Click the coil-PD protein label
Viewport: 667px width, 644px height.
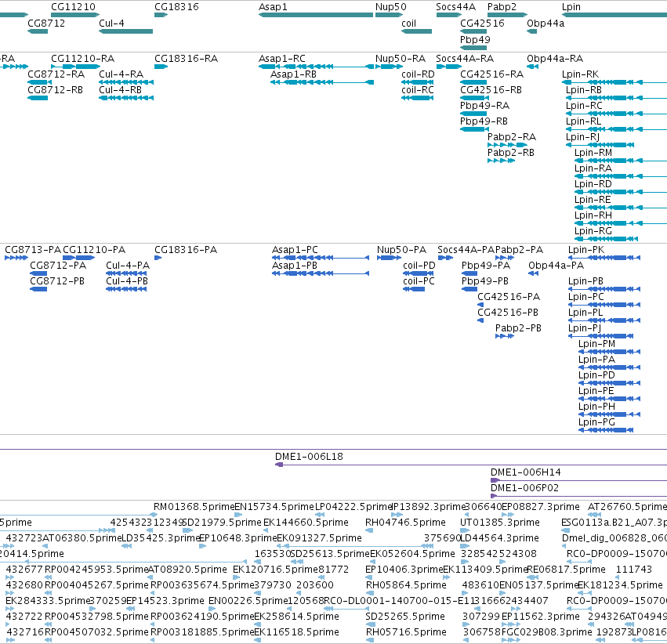pyautogui.click(x=419, y=266)
